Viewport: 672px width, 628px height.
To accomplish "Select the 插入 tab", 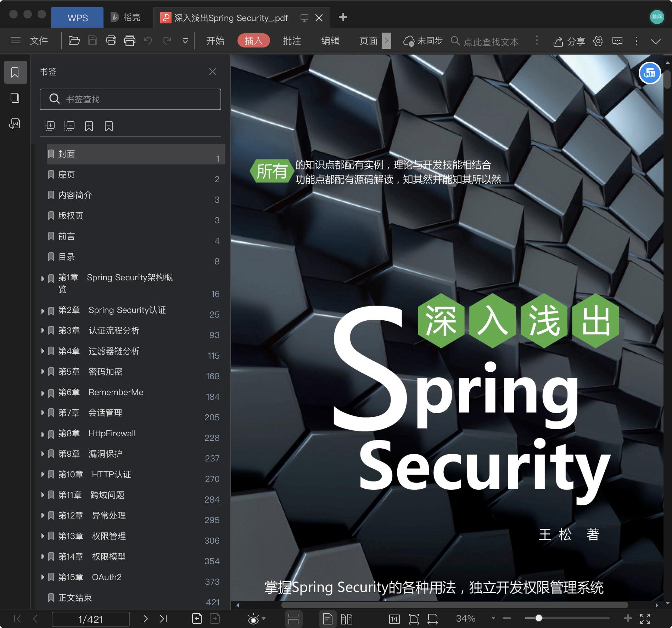I will click(253, 41).
